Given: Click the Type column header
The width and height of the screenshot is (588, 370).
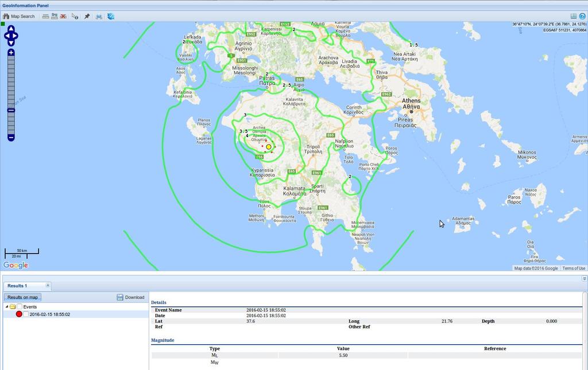Looking at the screenshot, I should click(x=215, y=348).
